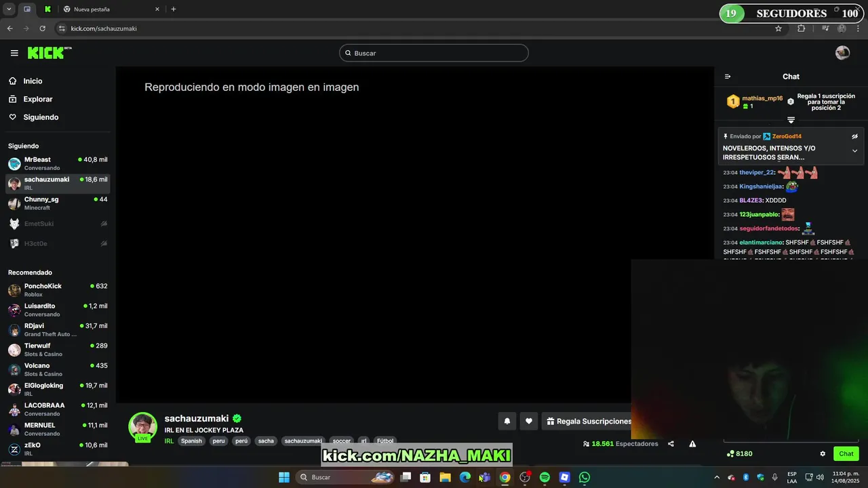Show hidden system tray icons
868x488 pixels.
716,477
